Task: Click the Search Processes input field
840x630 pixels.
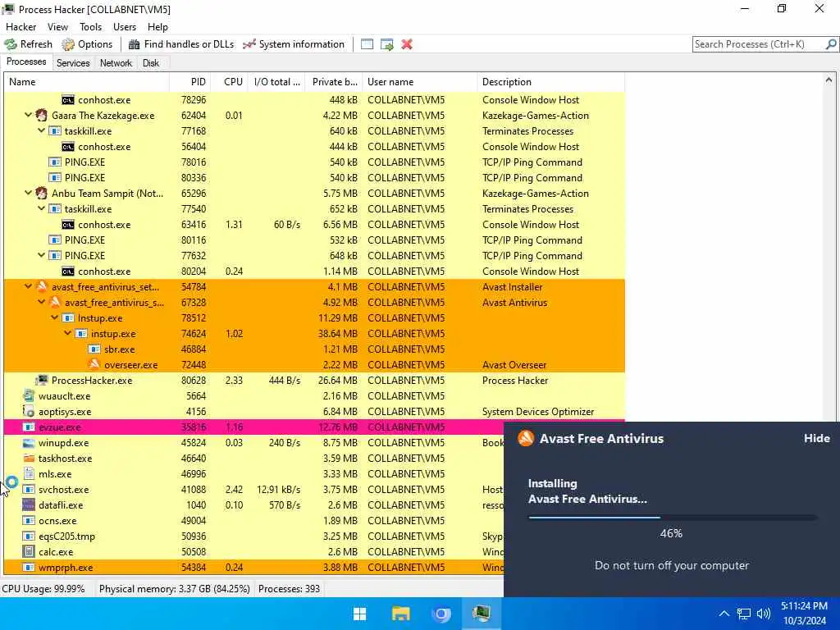Action: click(759, 44)
